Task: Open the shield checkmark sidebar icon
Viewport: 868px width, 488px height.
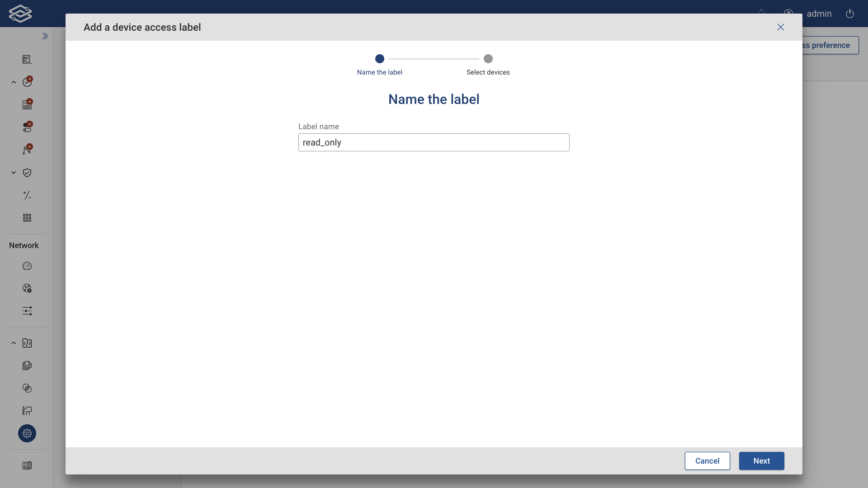Action: pos(27,173)
